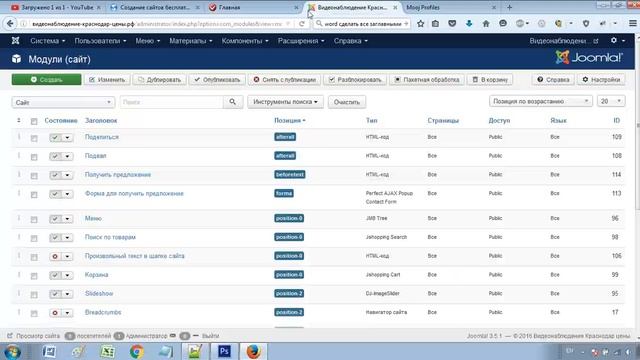Click the shield icon in the Firefox toolbar

[586, 24]
